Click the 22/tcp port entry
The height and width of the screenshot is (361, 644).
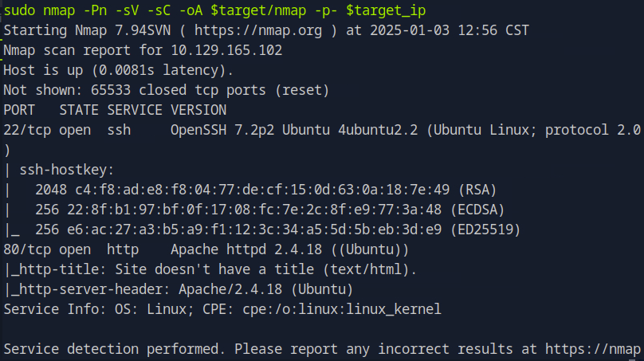23,130
